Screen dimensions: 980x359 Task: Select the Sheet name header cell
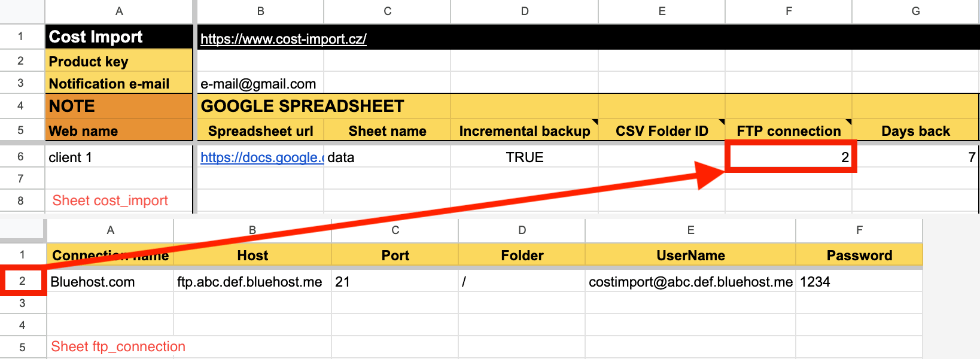[x=387, y=131]
